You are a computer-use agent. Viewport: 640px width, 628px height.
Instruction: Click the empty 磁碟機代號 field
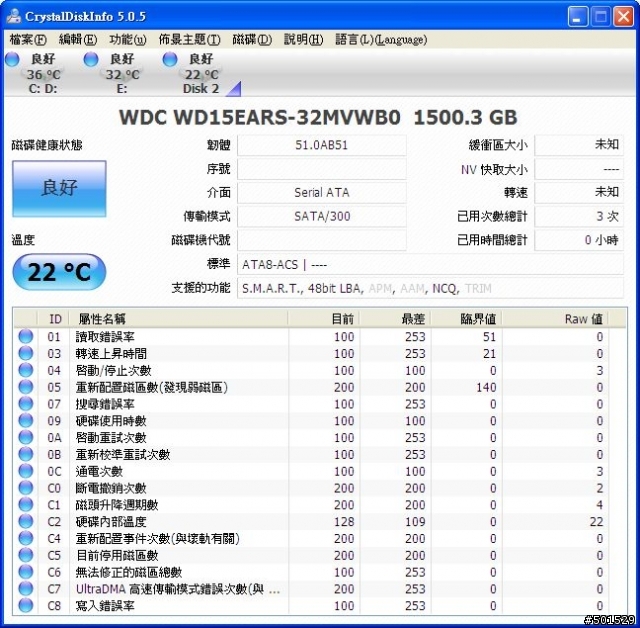coord(322,240)
